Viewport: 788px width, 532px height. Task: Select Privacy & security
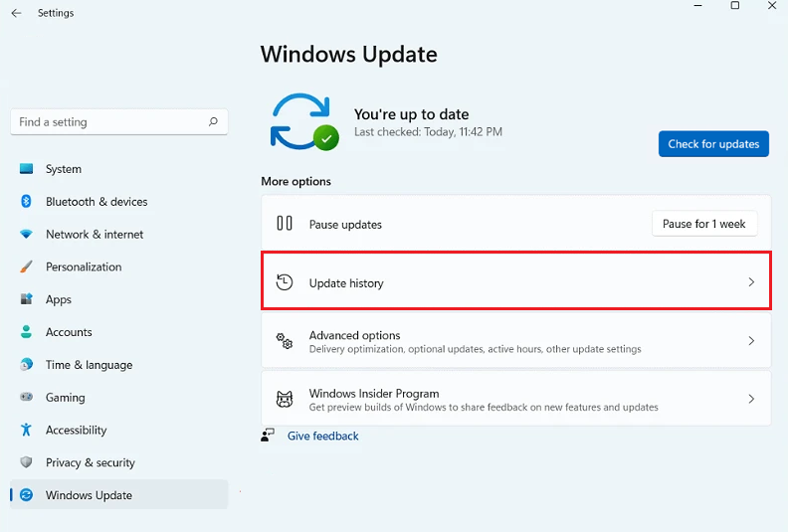point(118,462)
